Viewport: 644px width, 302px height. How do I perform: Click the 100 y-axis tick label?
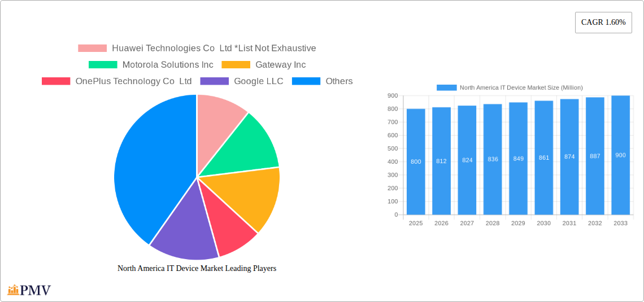[393, 202]
